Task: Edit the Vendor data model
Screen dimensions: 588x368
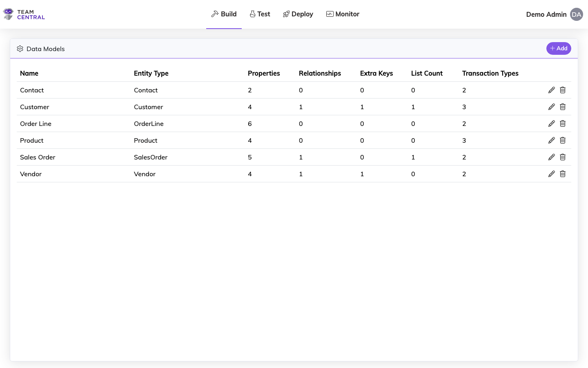Action: tap(552, 174)
